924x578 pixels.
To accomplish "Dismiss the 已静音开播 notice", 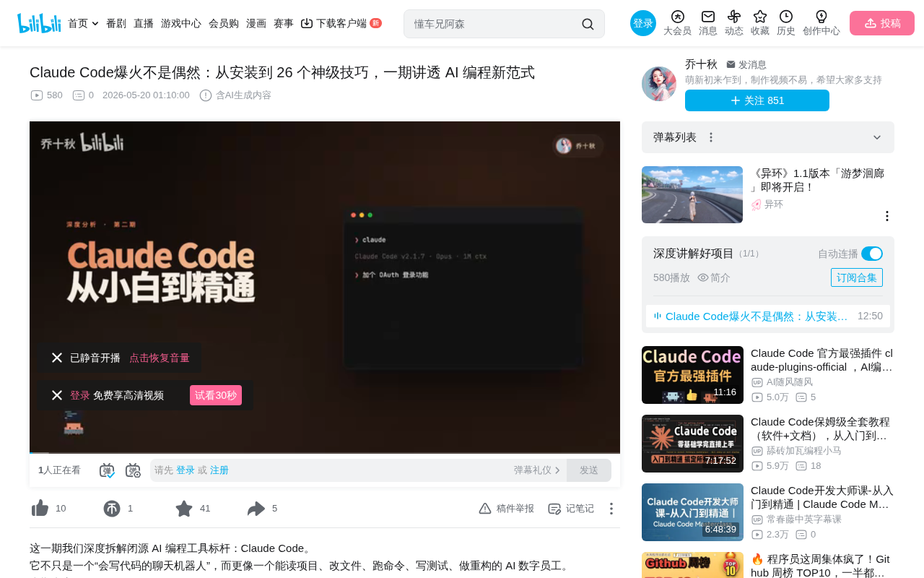I will click(57, 358).
